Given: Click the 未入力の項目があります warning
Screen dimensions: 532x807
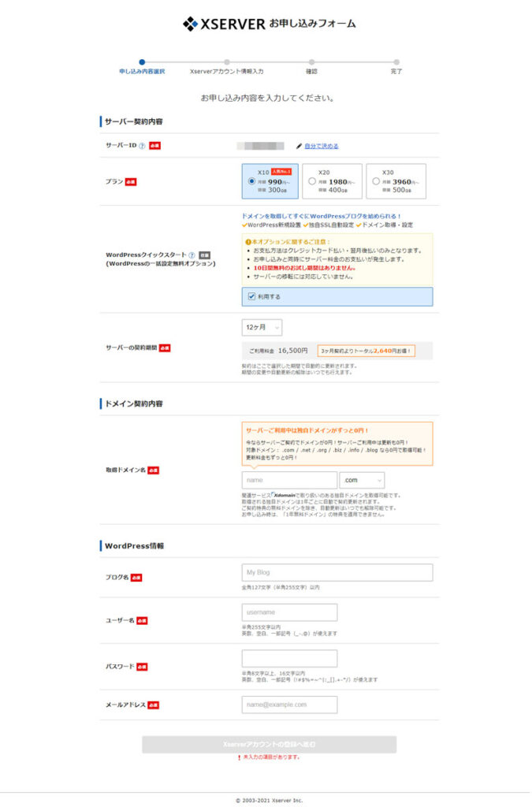Looking at the screenshot, I should click(x=269, y=757).
